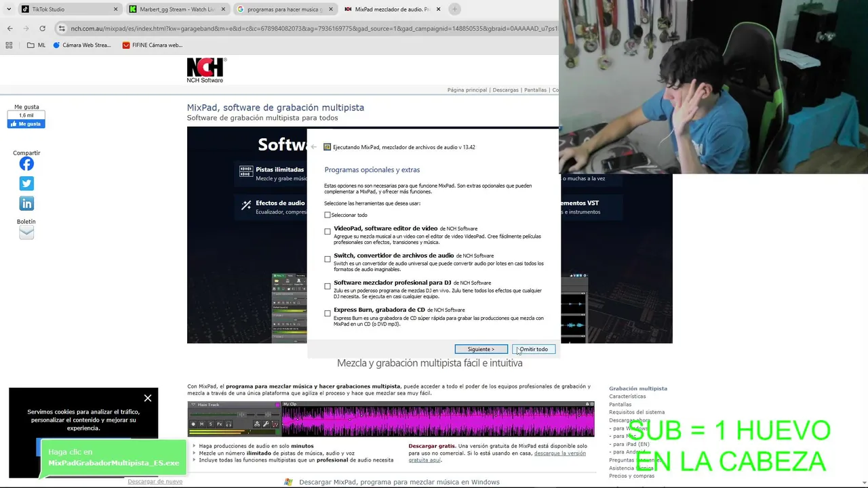View site information icon in address bar
The width and height of the screenshot is (868, 488).
click(x=62, y=28)
